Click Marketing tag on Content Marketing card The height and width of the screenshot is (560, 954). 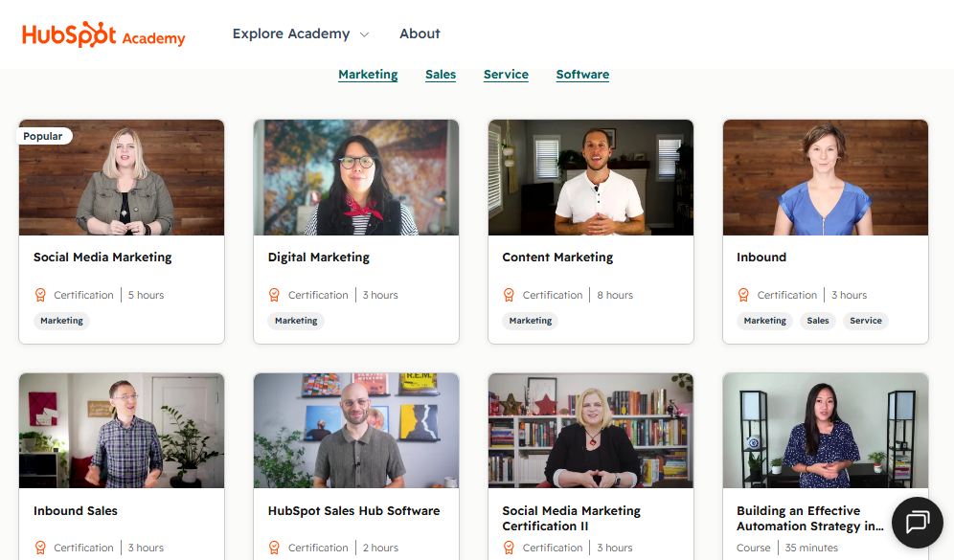(531, 321)
